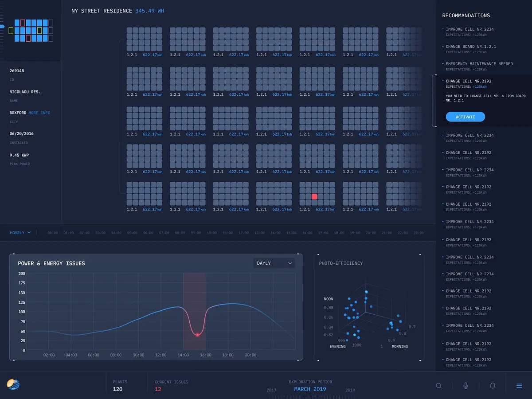This screenshot has width=532, height=399.
Task: Open the notifications bell
Action: click(492, 386)
